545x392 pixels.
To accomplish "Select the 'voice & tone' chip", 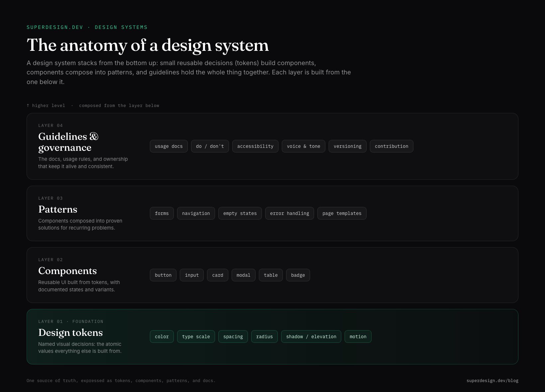I will pyautogui.click(x=303, y=146).
